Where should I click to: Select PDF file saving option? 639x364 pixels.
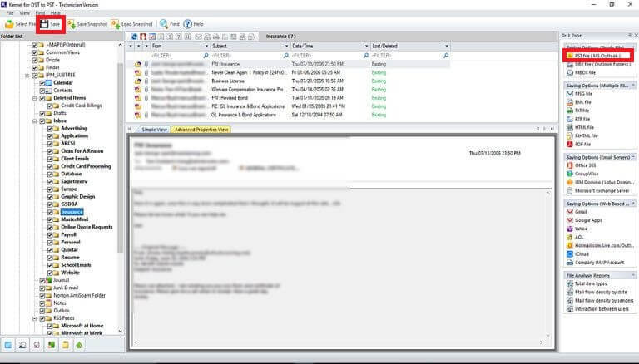click(579, 144)
